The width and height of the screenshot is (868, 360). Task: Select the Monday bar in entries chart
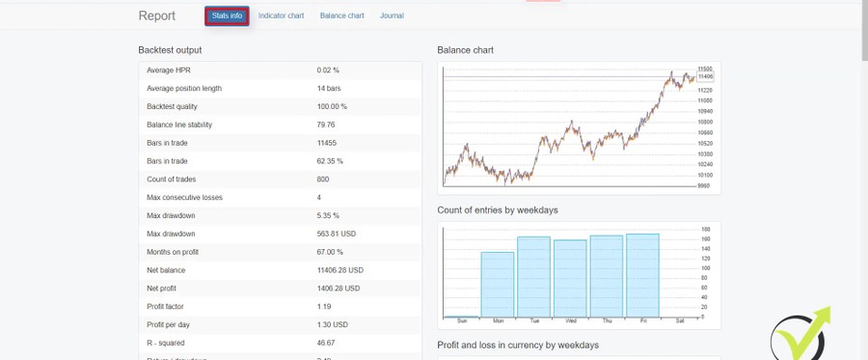497,285
